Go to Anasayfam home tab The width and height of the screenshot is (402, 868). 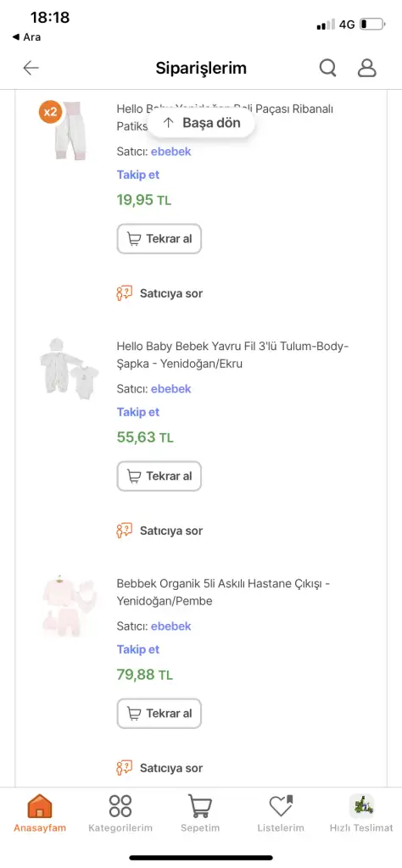point(40,813)
